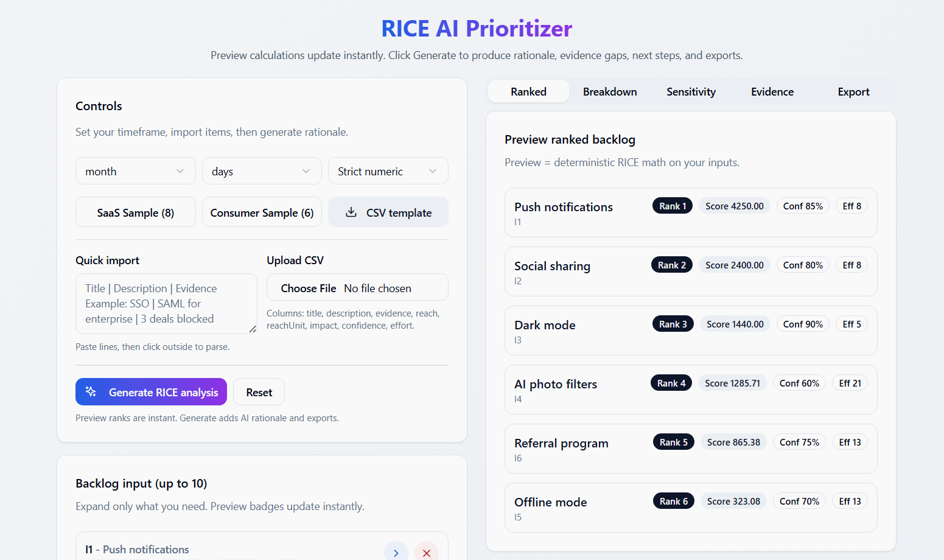Screen dimensions: 944x560
Task: Click the AI photo filters ranked card
Action: coord(578,390)
